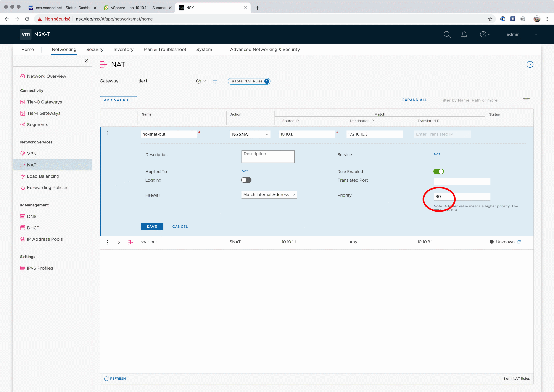
Task: Collapse the sidebar with double-chevron icon
Action: 86,61
